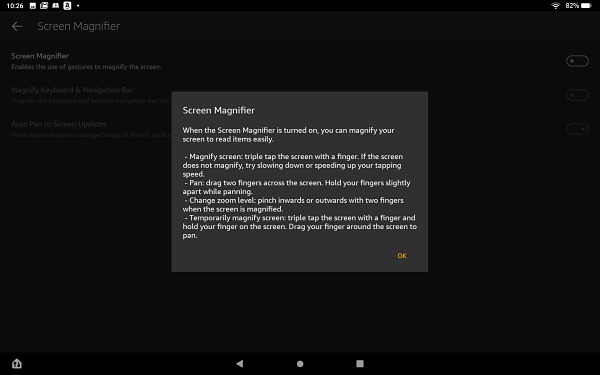Tap the Amazon notification icon in the status bar

pyautogui.click(x=67, y=6)
